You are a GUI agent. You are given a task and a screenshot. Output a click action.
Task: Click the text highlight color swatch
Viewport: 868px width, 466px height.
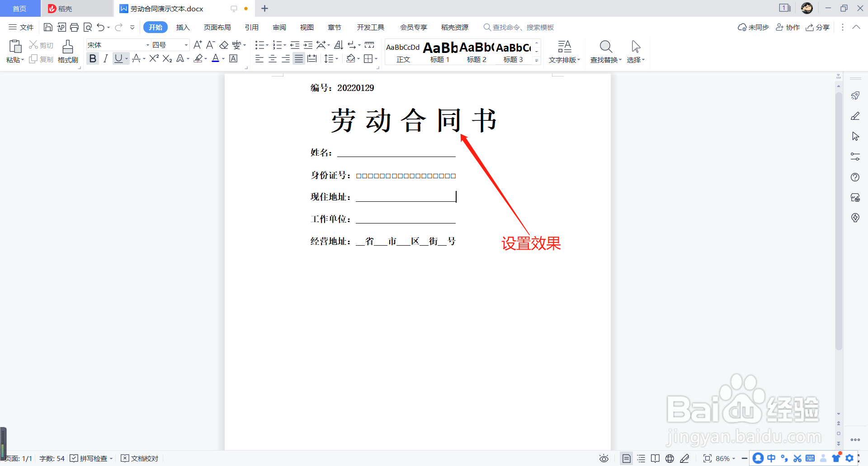coord(198,58)
